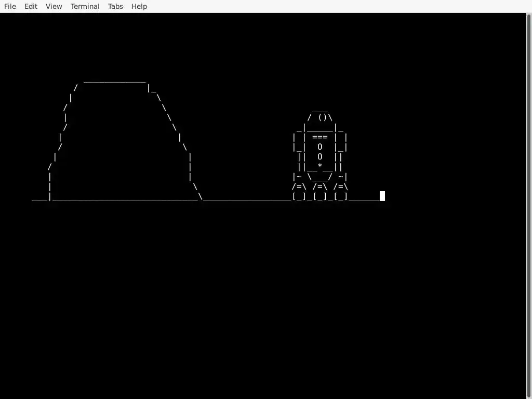Open the Edit menu
532x399 pixels.
[x=31, y=6]
